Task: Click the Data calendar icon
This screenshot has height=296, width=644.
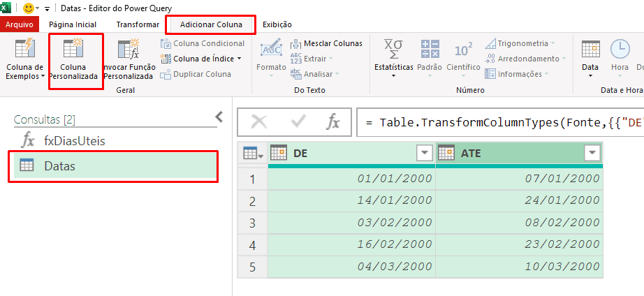Action: [591, 50]
